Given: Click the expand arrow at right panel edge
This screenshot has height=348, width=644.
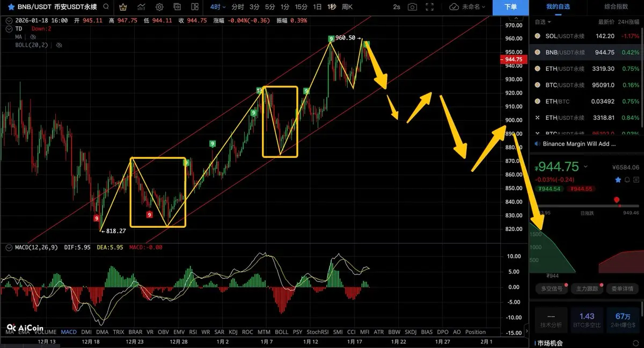Looking at the screenshot, I should point(526,332).
